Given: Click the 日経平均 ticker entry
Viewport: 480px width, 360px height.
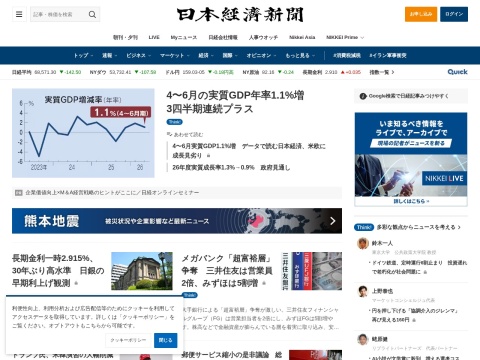Looking at the screenshot, I should tap(46, 72).
